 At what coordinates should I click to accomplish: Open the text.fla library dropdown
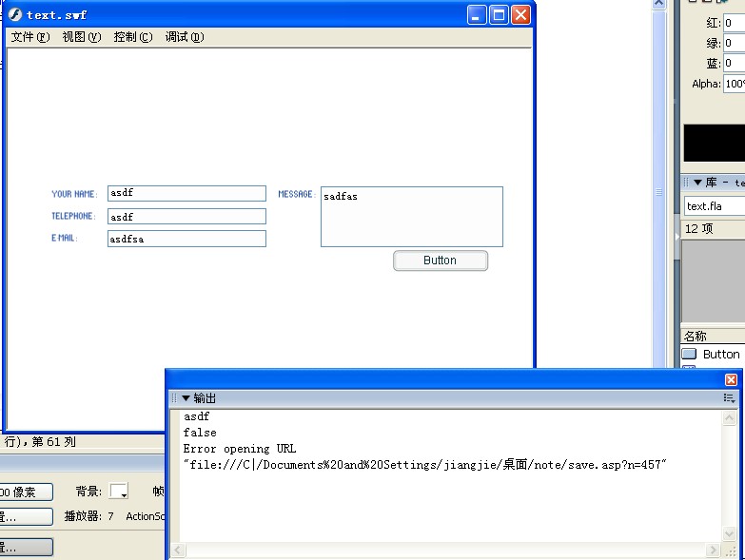[x=715, y=206]
